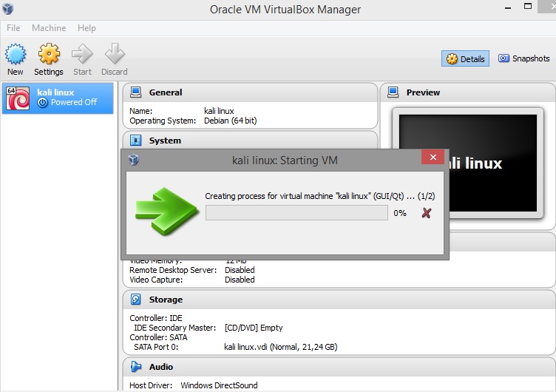Cancel VM start with red X icon
This screenshot has width=556, height=392.
click(427, 213)
